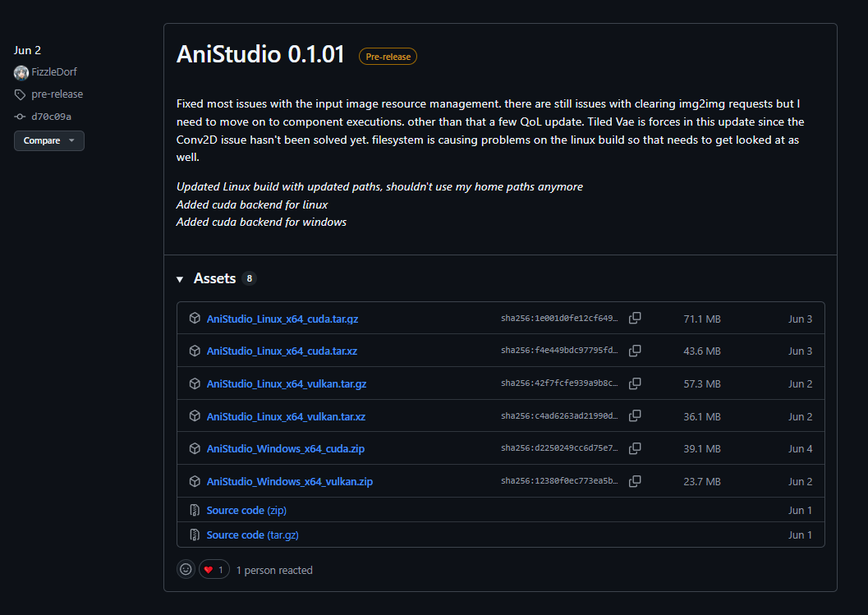Image resolution: width=868 pixels, height=615 pixels.
Task: Click package icon beside Linux_x64_vulkan.tar.xz
Action: click(195, 415)
